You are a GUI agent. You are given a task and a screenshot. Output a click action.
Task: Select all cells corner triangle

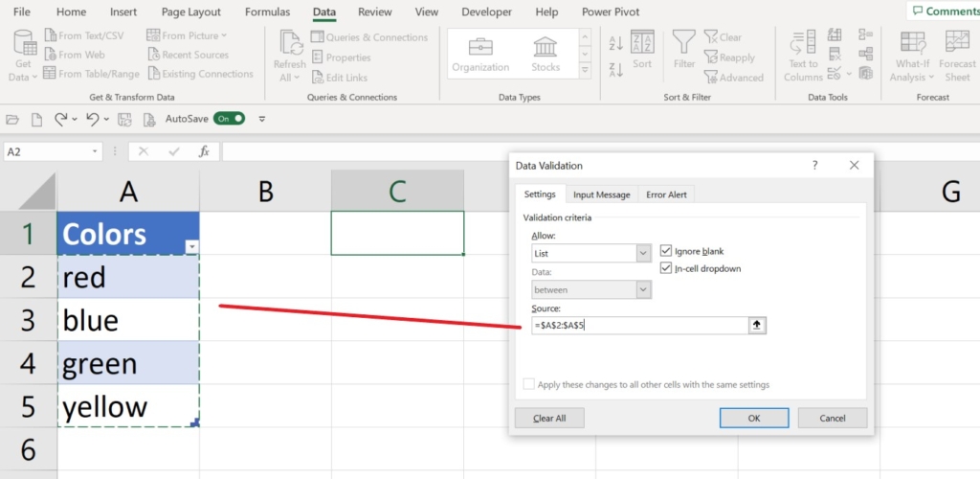[x=37, y=193]
